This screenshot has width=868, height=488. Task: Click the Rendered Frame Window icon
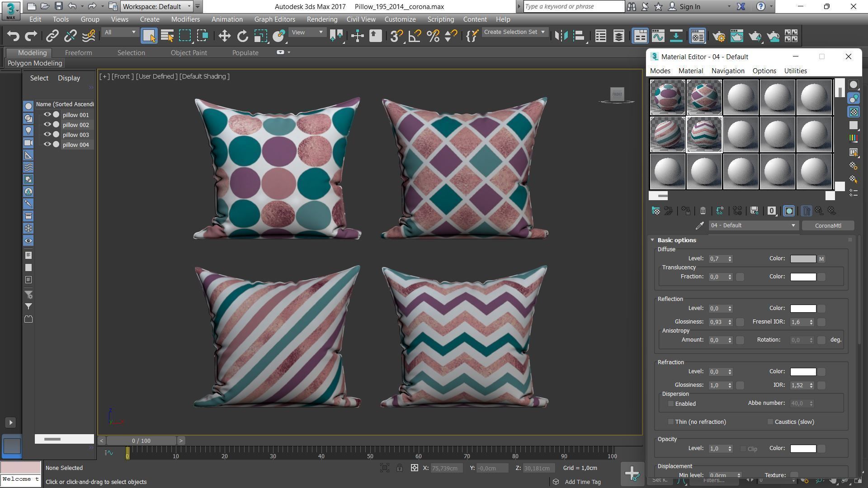pos(736,36)
